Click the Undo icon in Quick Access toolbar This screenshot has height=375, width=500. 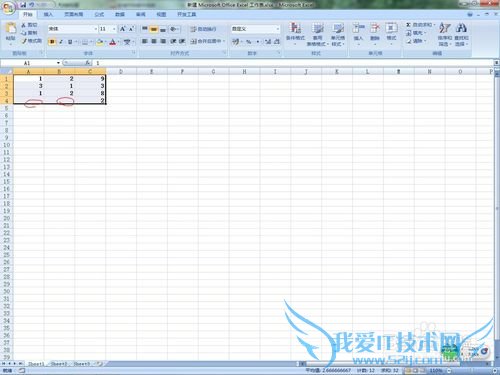[x=32, y=5]
